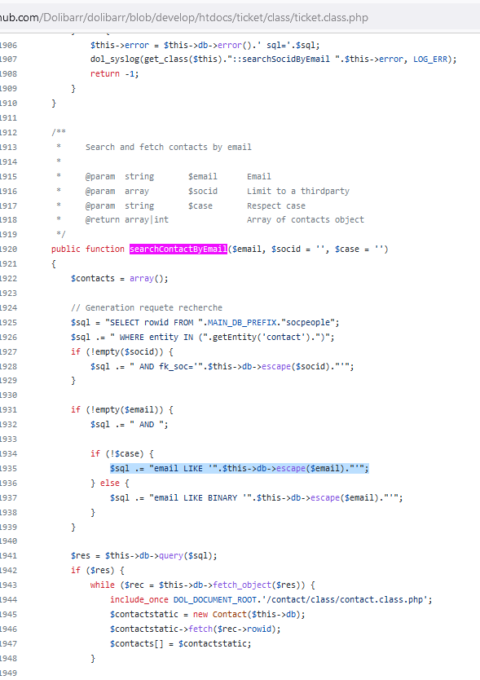
Task: Click the 'AND fk_soc=' sql line
Action: (x=222, y=366)
